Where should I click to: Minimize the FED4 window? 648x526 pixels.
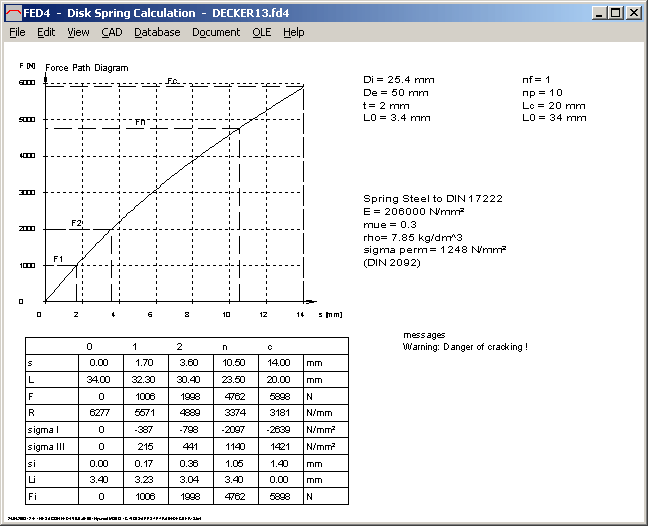pos(598,13)
